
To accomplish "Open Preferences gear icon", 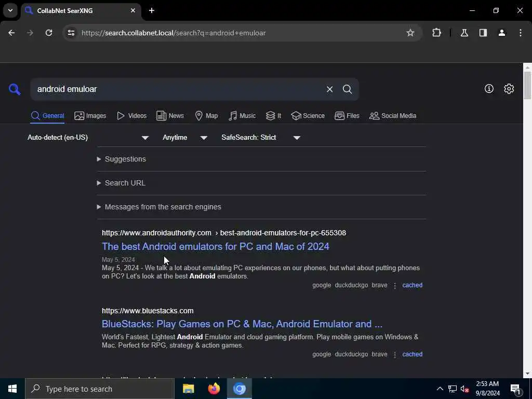I will pyautogui.click(x=509, y=88).
